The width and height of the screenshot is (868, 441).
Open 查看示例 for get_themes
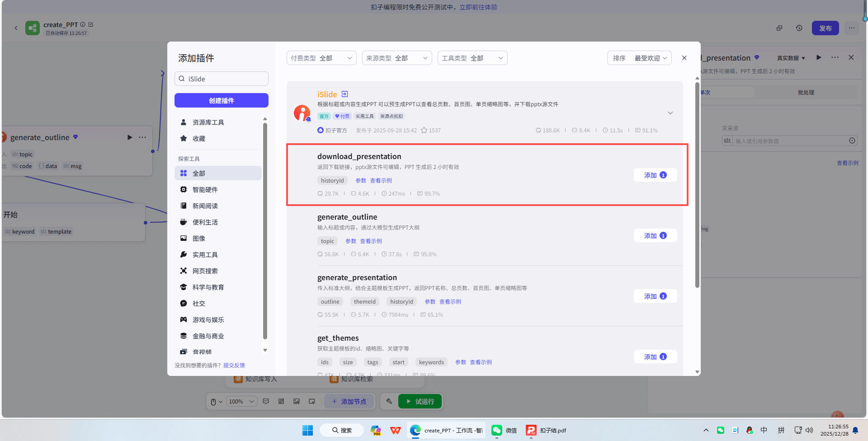tap(481, 362)
